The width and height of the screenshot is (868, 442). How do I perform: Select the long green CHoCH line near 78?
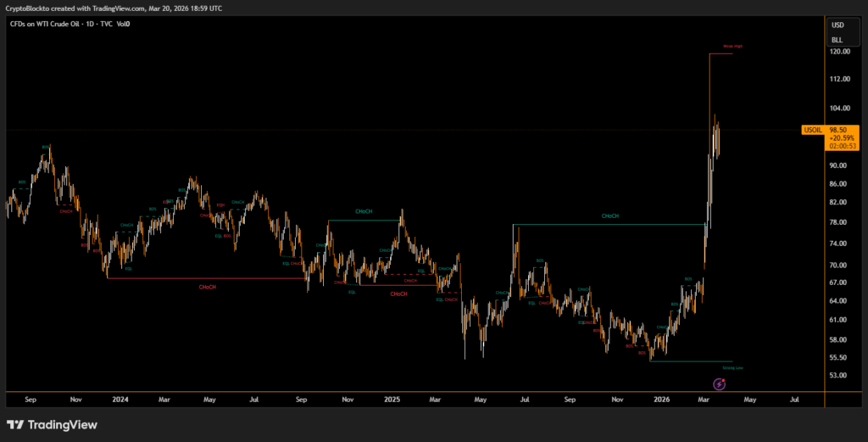pos(610,224)
